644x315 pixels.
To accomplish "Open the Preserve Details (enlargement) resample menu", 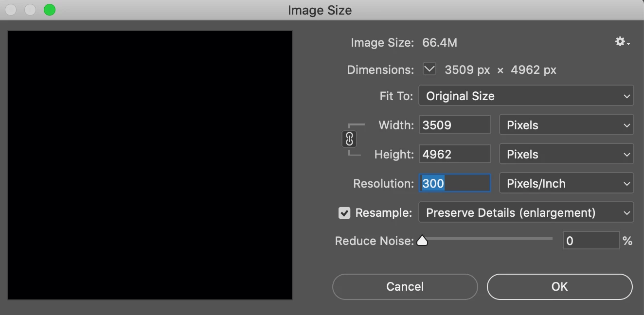I will pos(526,212).
